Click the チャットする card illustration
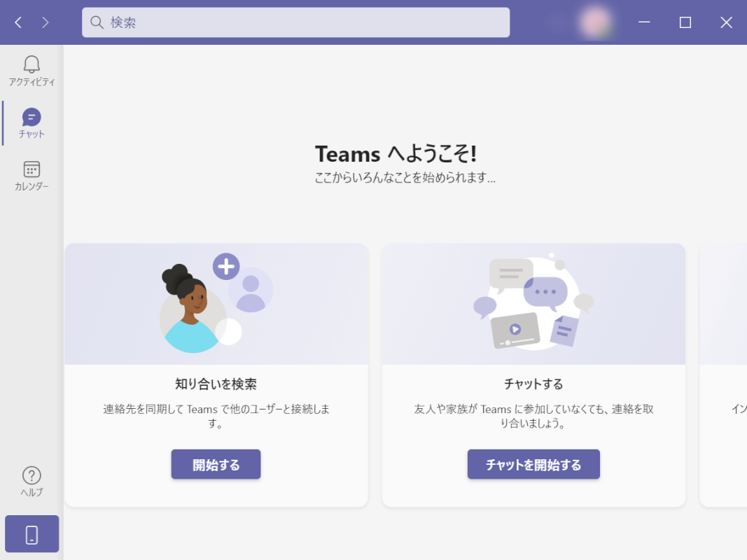Screen dimensions: 747x560 (x=533, y=304)
